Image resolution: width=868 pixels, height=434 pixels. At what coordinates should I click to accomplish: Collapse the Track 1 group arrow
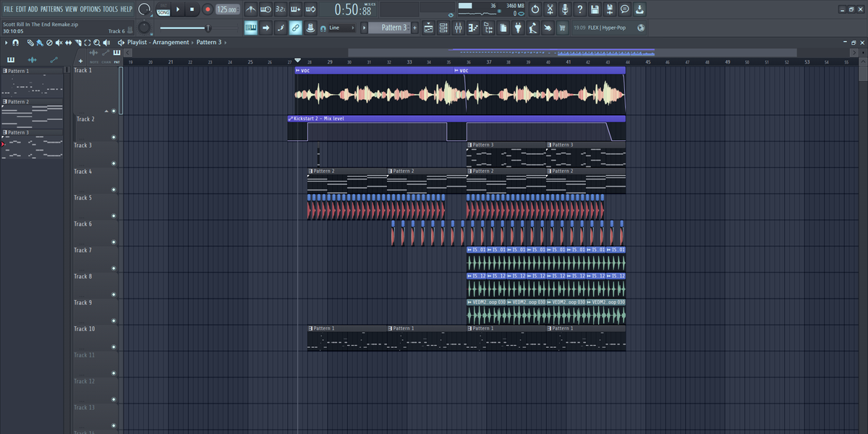pyautogui.click(x=106, y=111)
